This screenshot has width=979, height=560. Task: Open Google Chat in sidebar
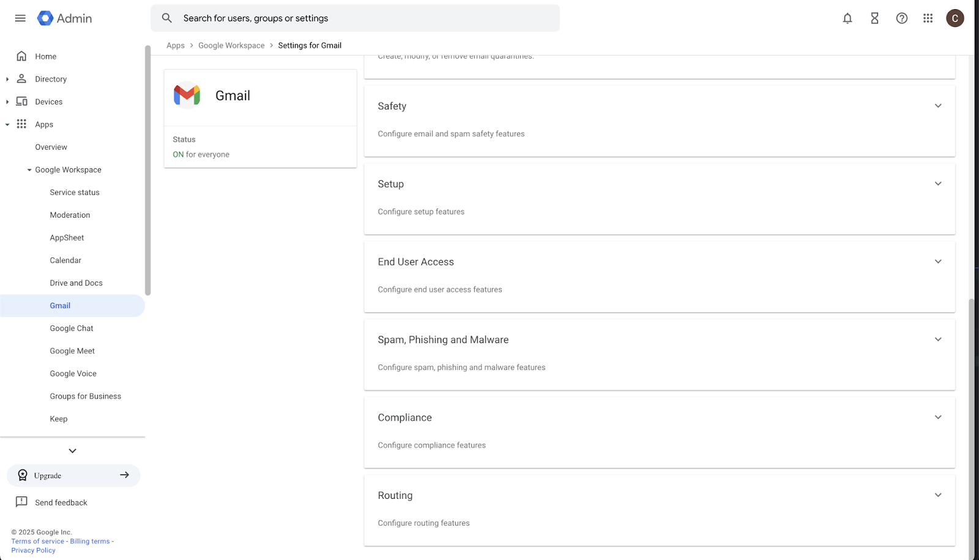(x=72, y=328)
